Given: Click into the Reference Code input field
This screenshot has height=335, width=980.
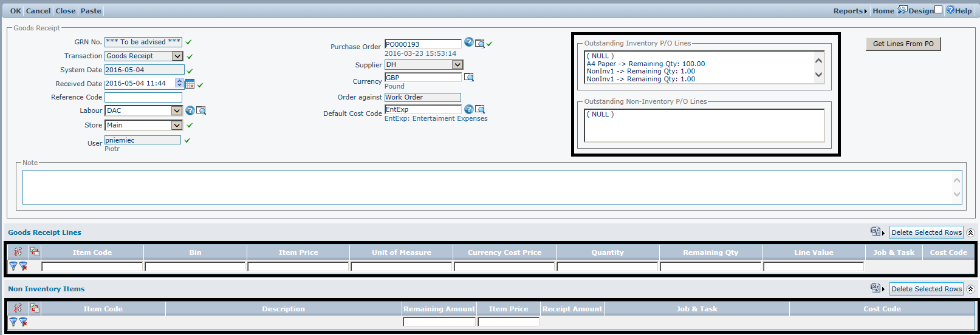Looking at the screenshot, I should point(143,97).
